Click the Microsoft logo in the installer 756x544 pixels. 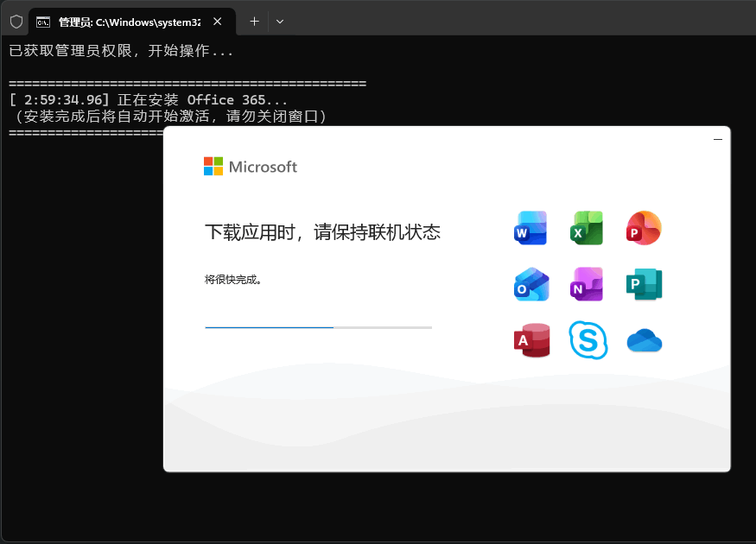pos(250,167)
